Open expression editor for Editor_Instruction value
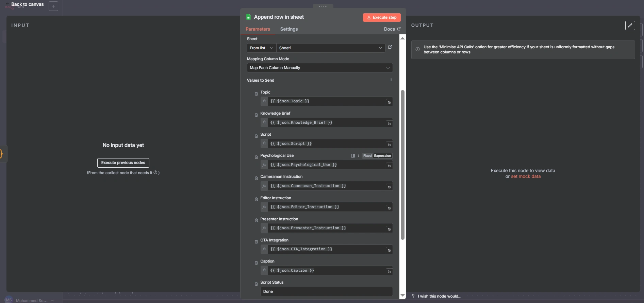 (389, 208)
